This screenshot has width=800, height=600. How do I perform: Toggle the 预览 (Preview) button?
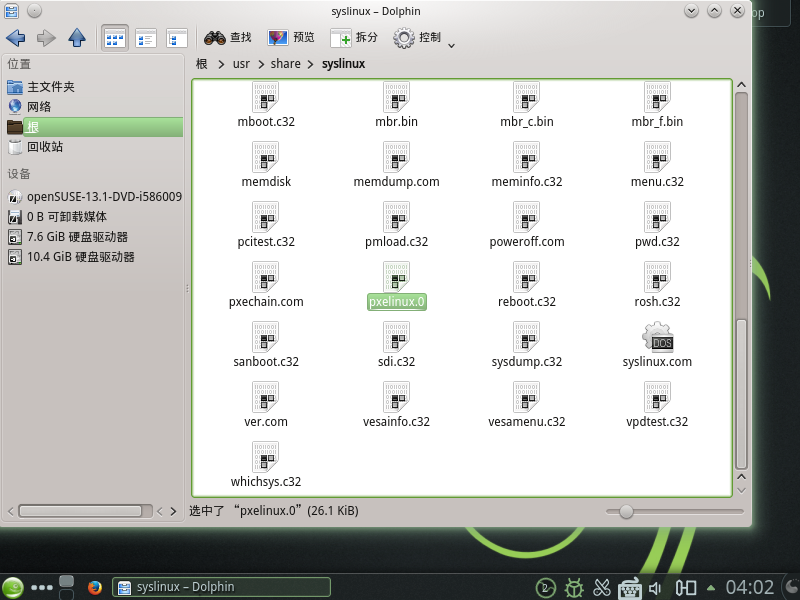coord(291,38)
